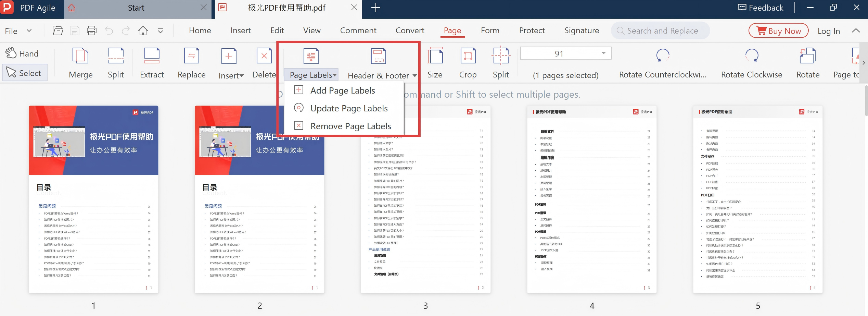Select the page 4 thumbnail
This screenshot has width=868, height=316.
[592, 199]
